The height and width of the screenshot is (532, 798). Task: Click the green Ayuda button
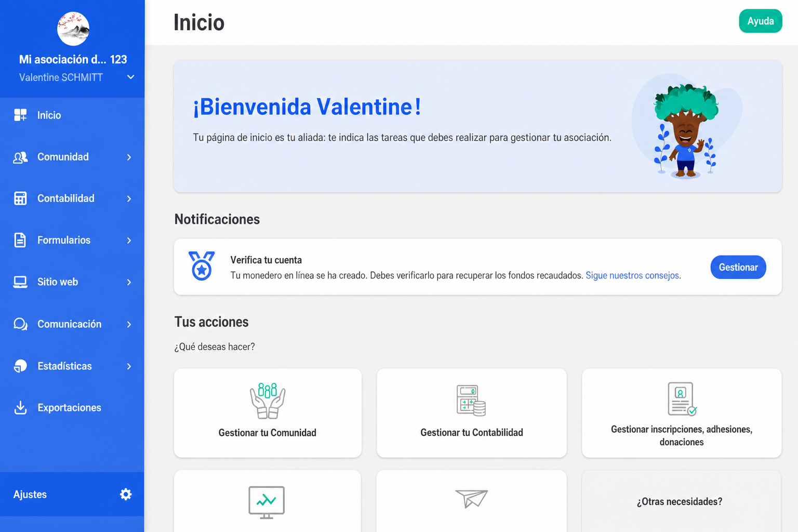point(761,21)
